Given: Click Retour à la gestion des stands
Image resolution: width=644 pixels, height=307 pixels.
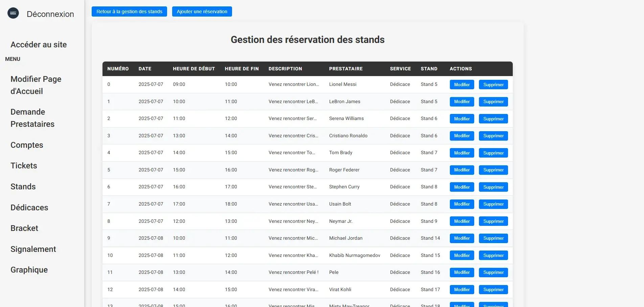Looking at the screenshot, I should (x=129, y=11).
